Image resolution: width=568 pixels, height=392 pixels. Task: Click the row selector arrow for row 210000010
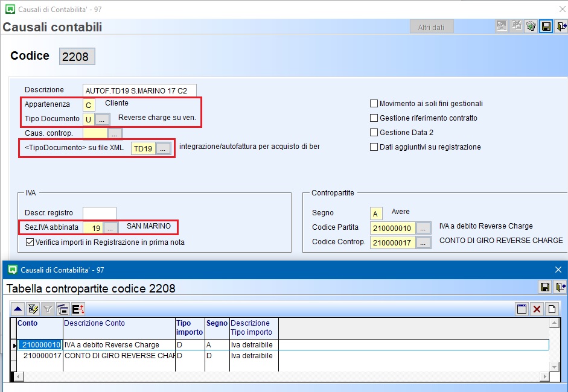click(x=14, y=346)
